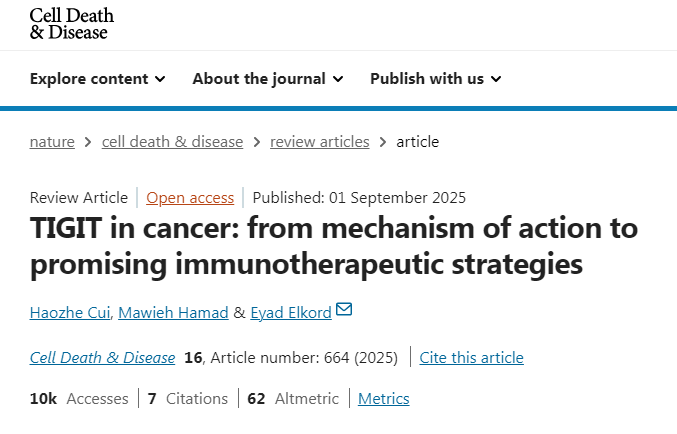Open author Haozhe Cui's details
The image size is (677, 434).
click(69, 312)
